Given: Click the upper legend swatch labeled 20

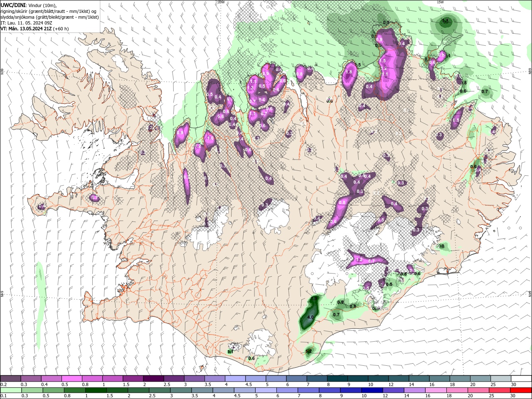Looking at the screenshot, I should (480, 379).
